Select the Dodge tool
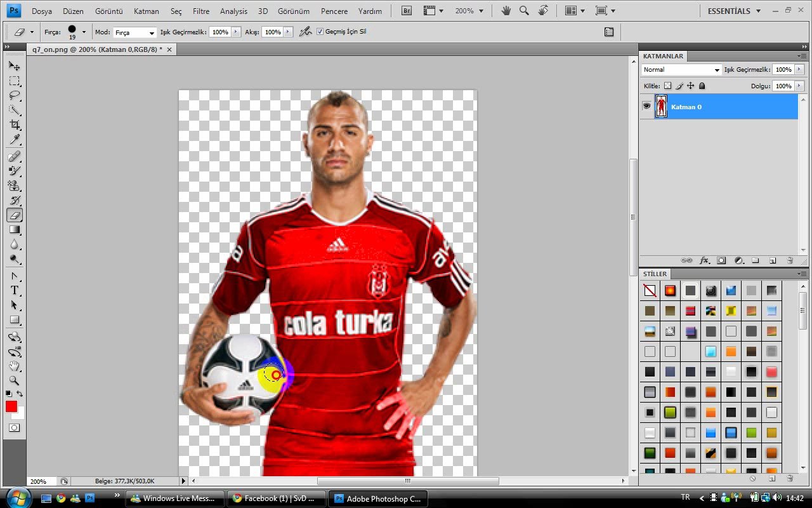The height and width of the screenshot is (508, 812). [14, 259]
